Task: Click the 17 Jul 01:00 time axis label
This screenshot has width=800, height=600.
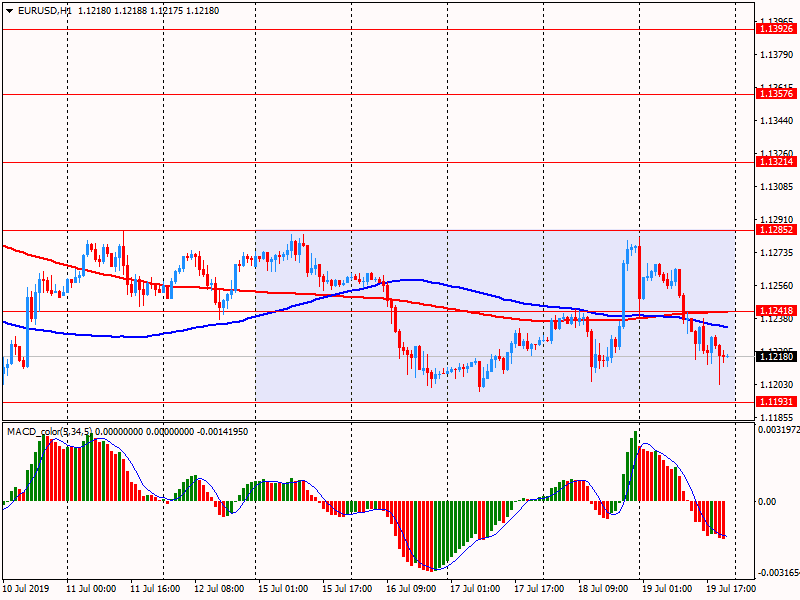Action: point(475,589)
